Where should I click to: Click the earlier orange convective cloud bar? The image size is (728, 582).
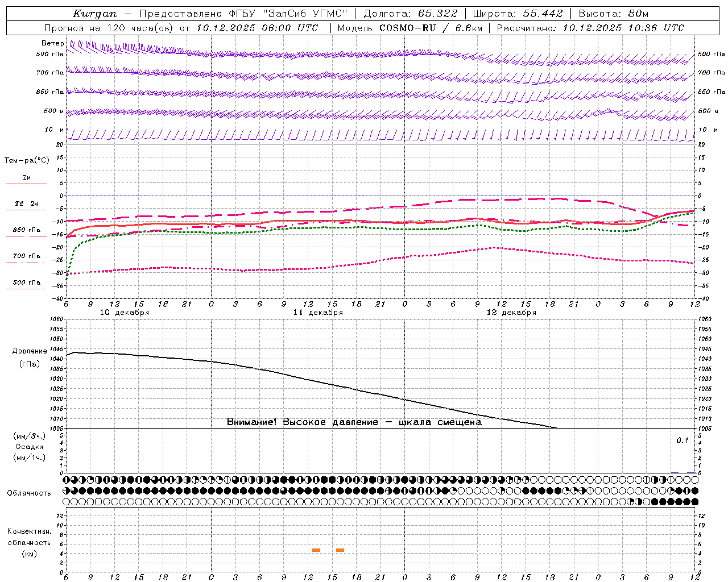pyautogui.click(x=316, y=550)
